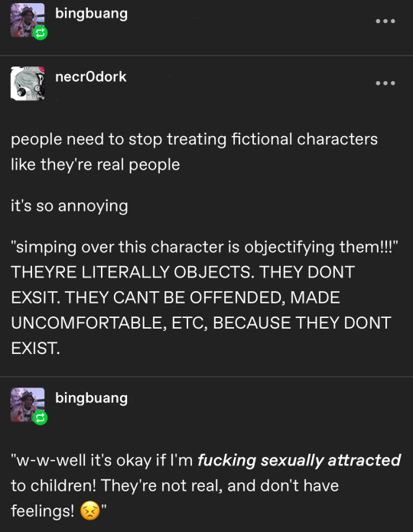
Task: View necr0dork's avatar image
Action: [x=28, y=83]
